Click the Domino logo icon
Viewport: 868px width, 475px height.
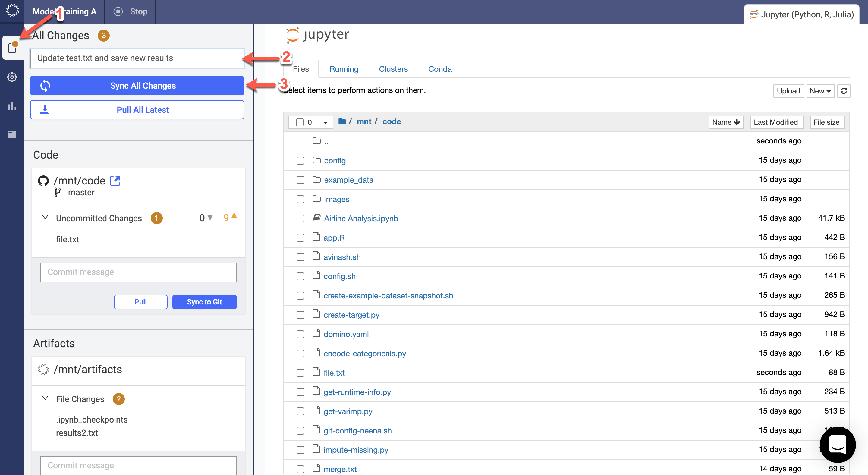(x=12, y=11)
